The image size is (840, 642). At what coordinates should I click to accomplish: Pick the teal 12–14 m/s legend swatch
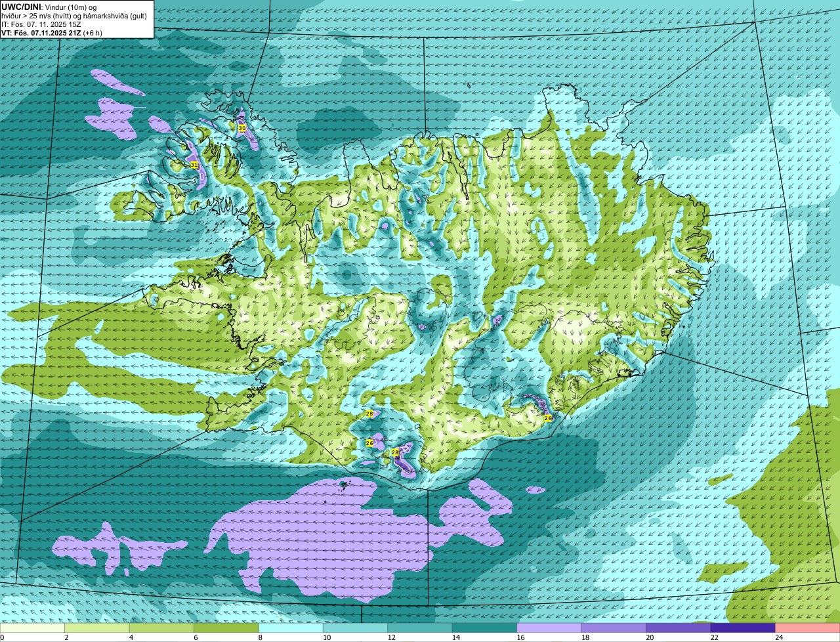pos(420,628)
